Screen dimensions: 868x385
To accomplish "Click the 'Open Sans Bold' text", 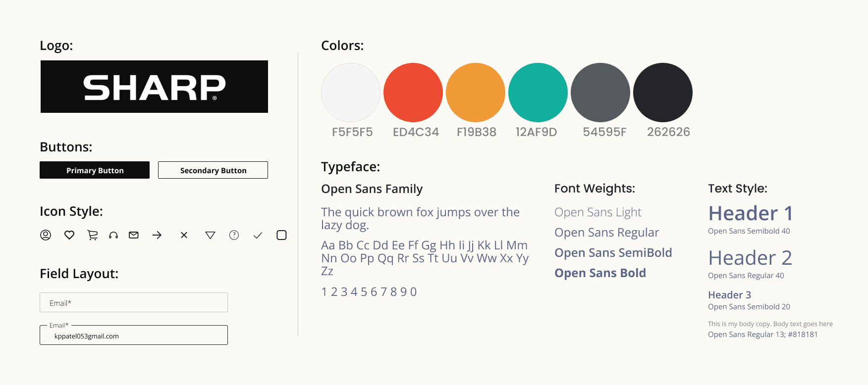I will tap(600, 273).
